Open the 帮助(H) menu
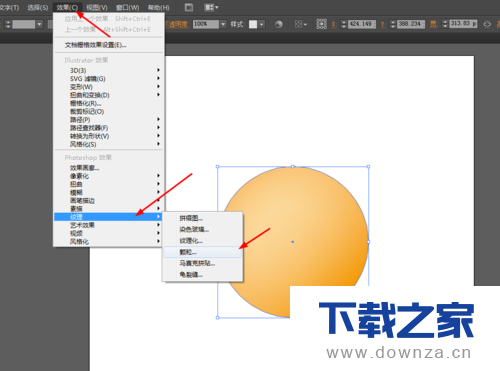Viewport: 500px width, 371px height. (x=158, y=7)
